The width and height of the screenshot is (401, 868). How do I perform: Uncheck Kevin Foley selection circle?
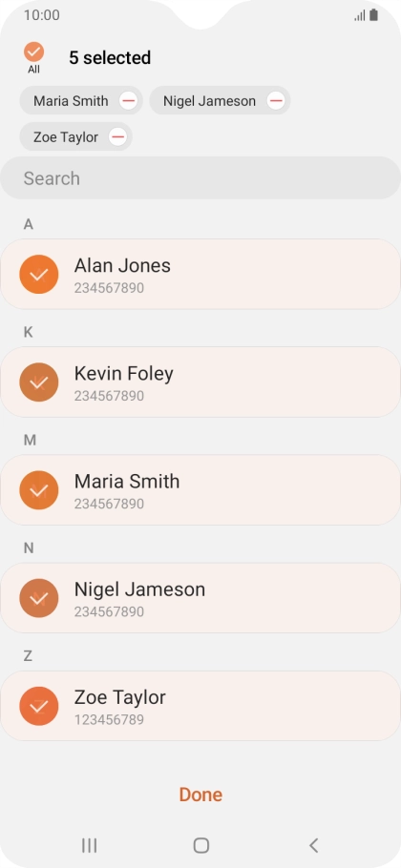click(x=39, y=382)
